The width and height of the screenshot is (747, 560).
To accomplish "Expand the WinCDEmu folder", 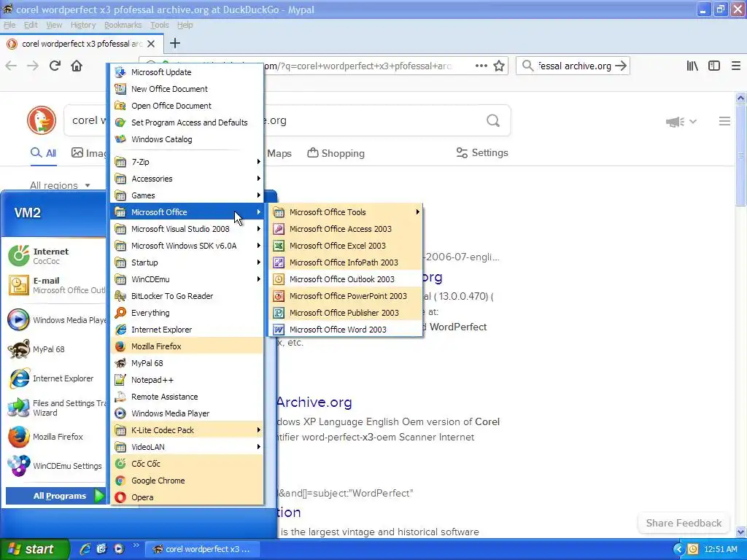I will point(187,279).
